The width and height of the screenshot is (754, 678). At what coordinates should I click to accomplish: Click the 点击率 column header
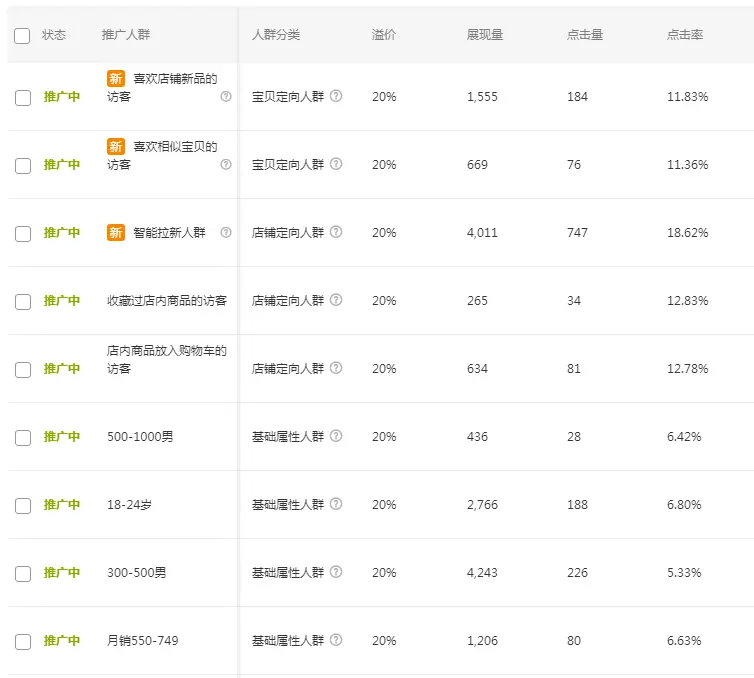pyautogui.click(x=685, y=35)
